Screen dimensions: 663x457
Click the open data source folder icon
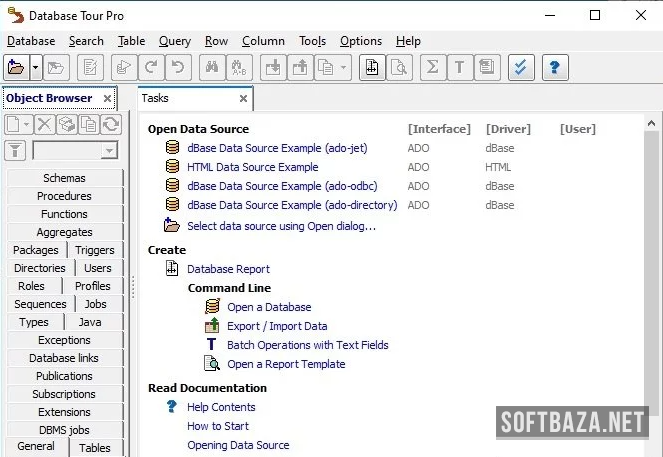pos(16,68)
